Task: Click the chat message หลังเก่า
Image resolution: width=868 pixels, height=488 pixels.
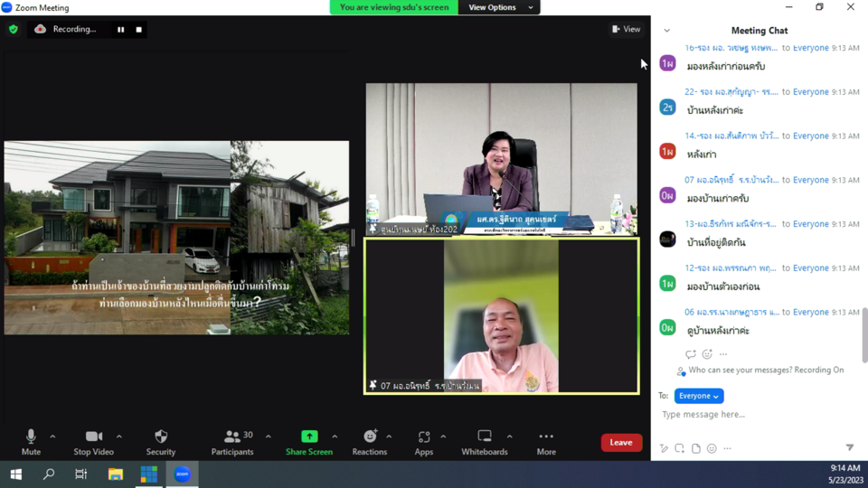Action: click(x=702, y=155)
